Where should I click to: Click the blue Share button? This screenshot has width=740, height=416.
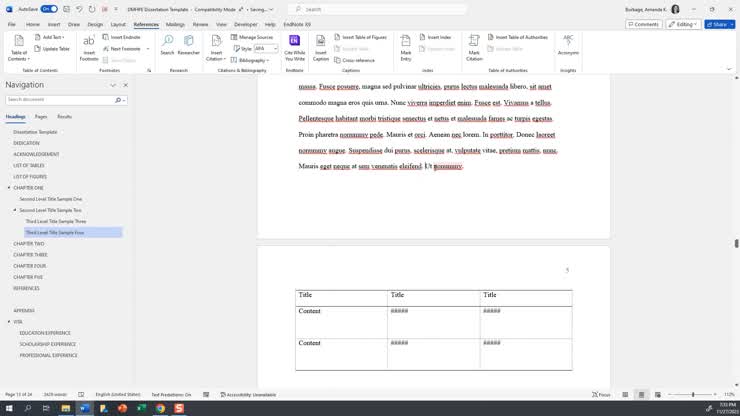tap(720, 24)
